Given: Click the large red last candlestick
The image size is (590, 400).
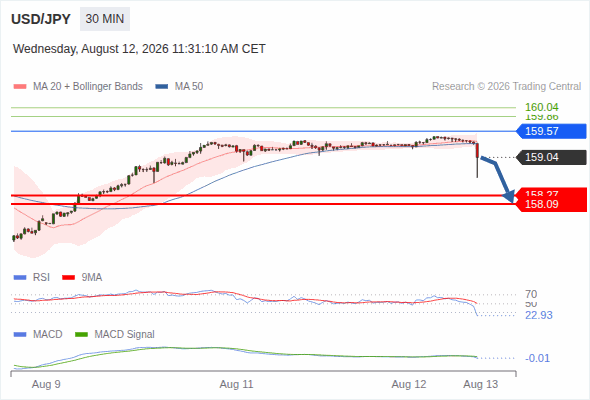Looking at the screenshot, I should [x=477, y=151].
